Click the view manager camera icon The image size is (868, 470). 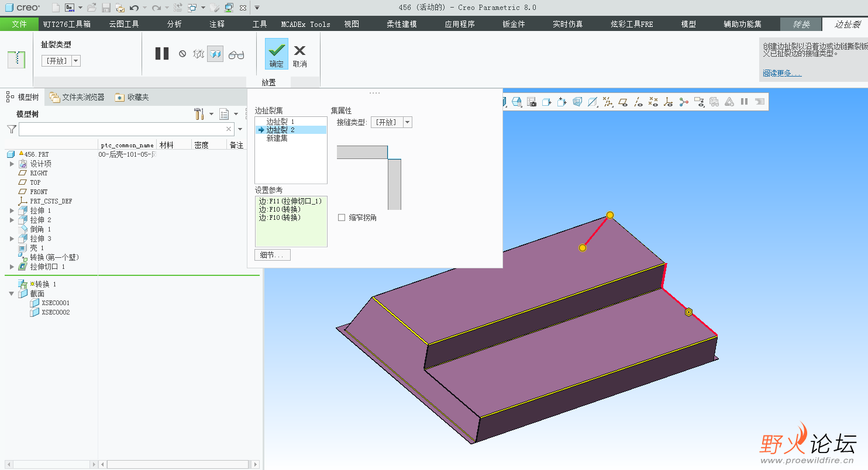tap(532, 102)
